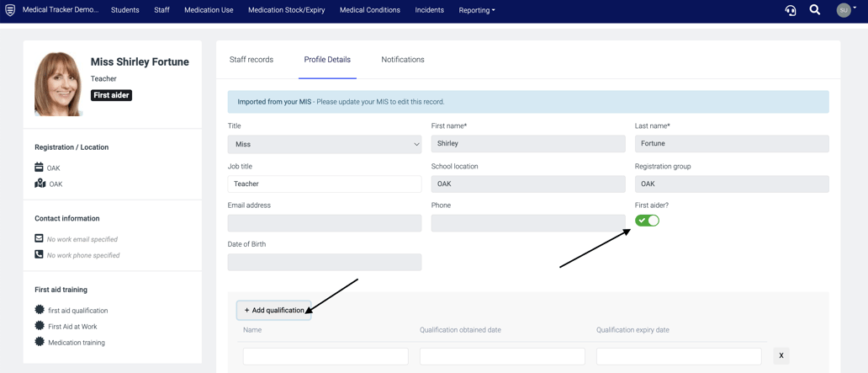Viewport: 868px width, 373px height.
Task: Click 'first aid qualification' training entry
Action: (78, 311)
